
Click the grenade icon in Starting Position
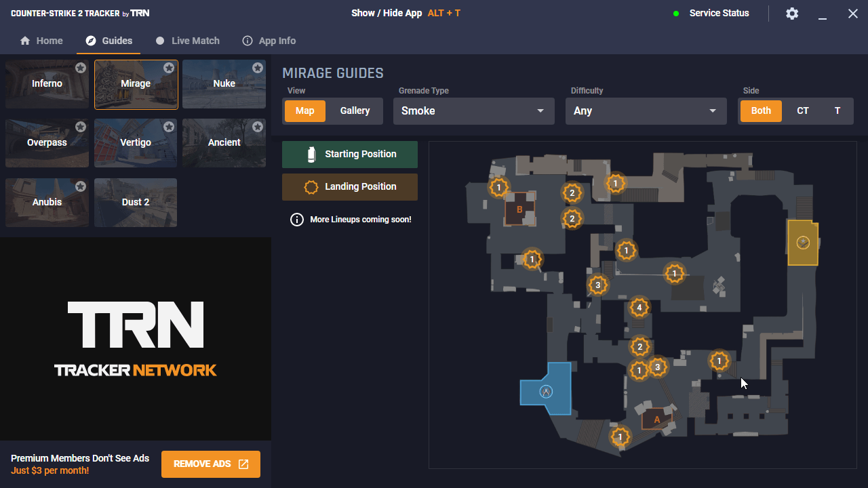pyautogui.click(x=311, y=154)
